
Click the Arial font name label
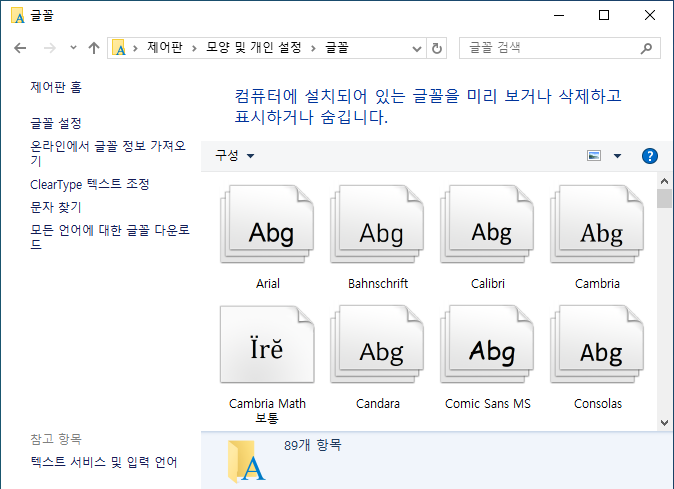(x=268, y=284)
